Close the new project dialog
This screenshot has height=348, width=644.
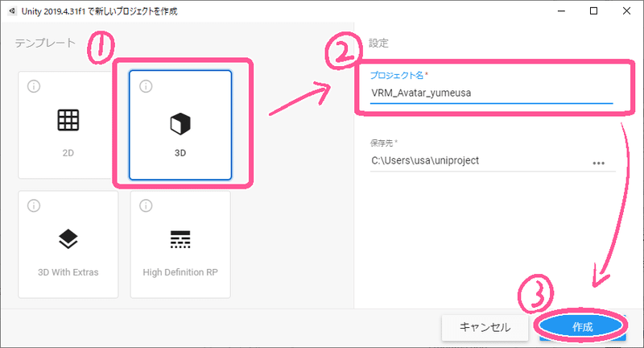tap(626, 11)
